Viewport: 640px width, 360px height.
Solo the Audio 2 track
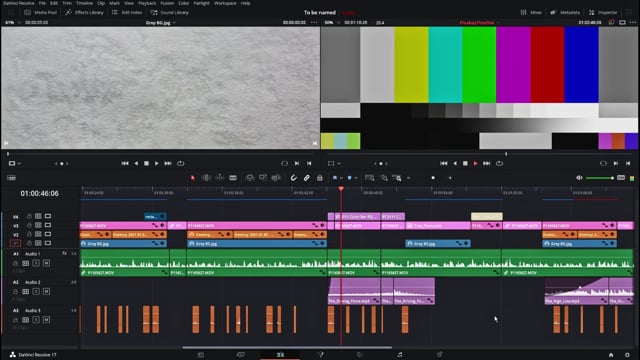[36, 291]
